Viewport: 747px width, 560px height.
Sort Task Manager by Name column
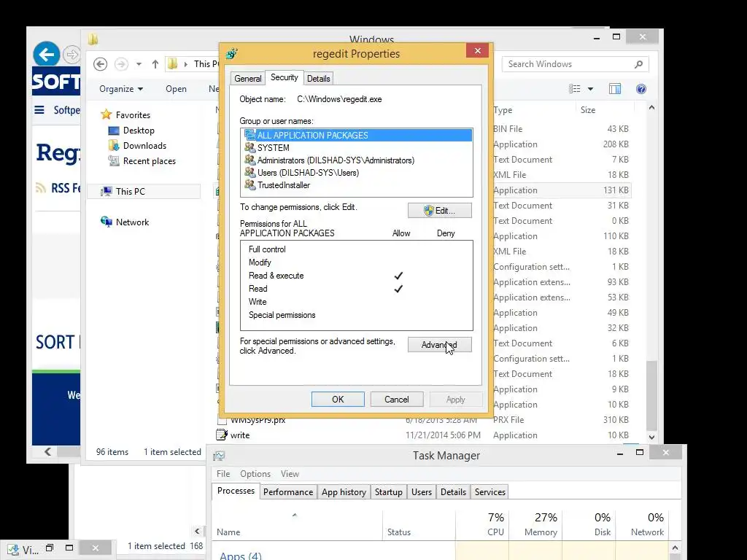coord(298,525)
